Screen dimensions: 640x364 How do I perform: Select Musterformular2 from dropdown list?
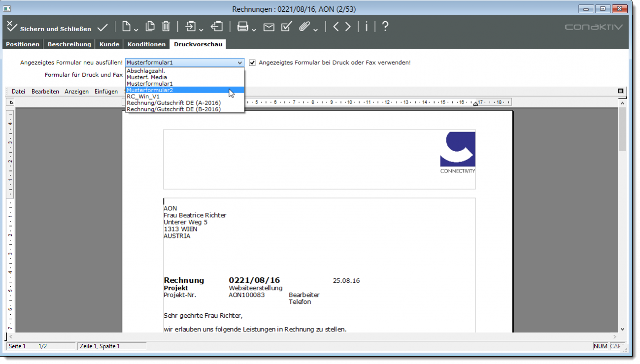click(x=150, y=90)
